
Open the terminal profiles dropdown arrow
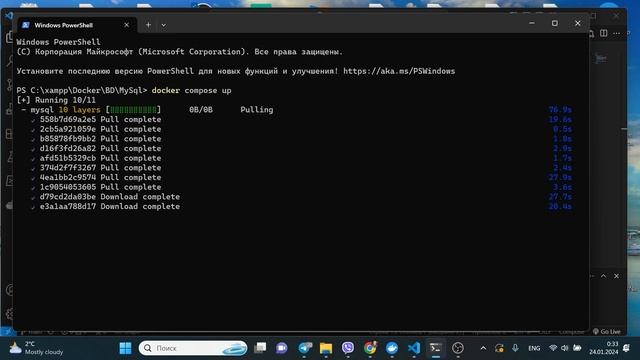[x=163, y=25]
